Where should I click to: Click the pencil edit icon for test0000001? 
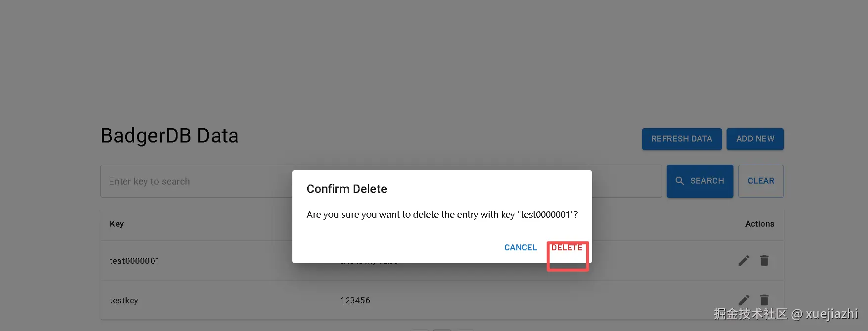(x=744, y=261)
